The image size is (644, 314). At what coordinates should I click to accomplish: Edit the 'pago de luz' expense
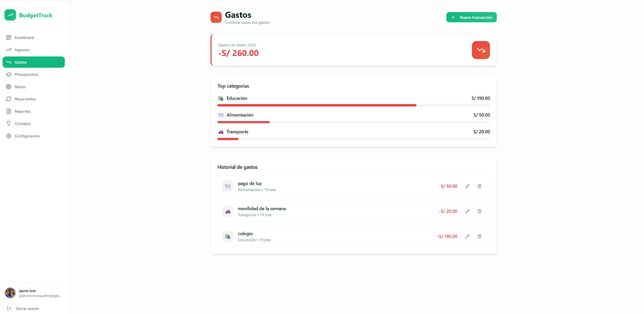[467, 186]
